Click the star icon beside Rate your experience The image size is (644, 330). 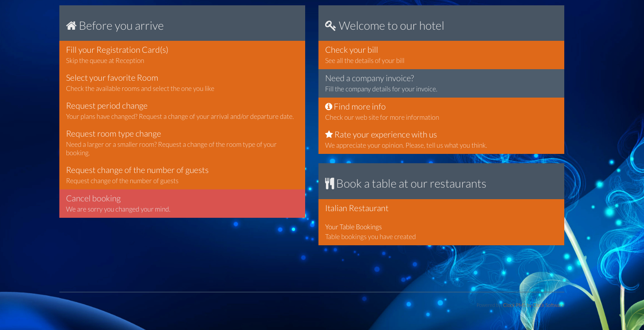coord(329,134)
